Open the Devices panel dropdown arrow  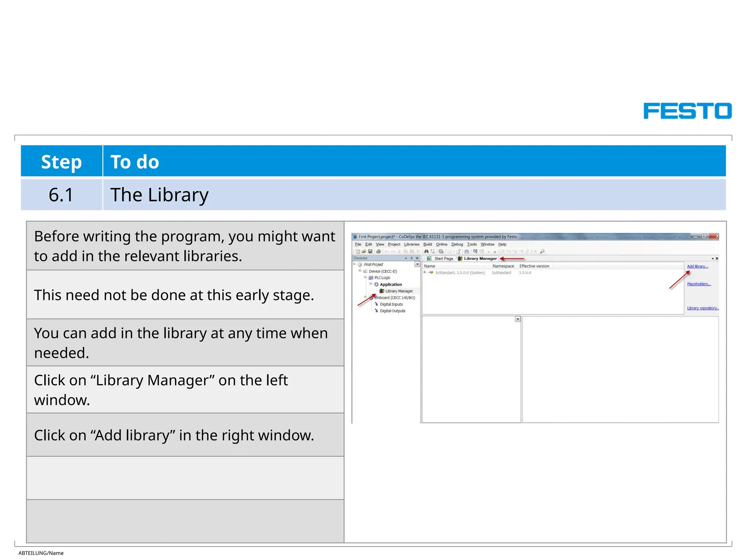pyautogui.click(x=406, y=258)
